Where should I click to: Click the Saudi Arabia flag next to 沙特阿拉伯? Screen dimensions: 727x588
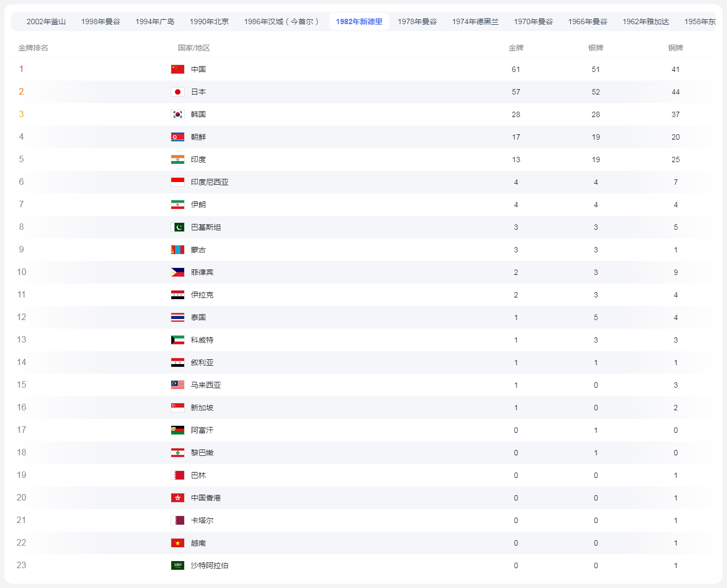pos(178,565)
